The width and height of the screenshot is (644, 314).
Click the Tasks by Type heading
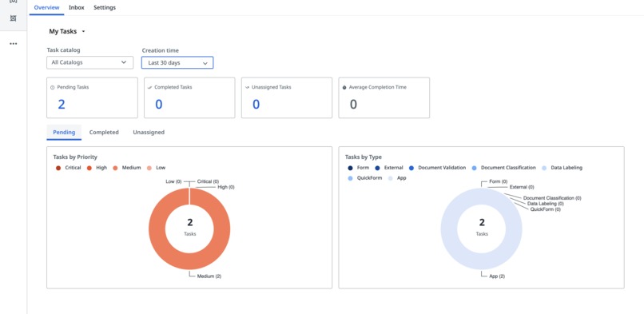364,157
